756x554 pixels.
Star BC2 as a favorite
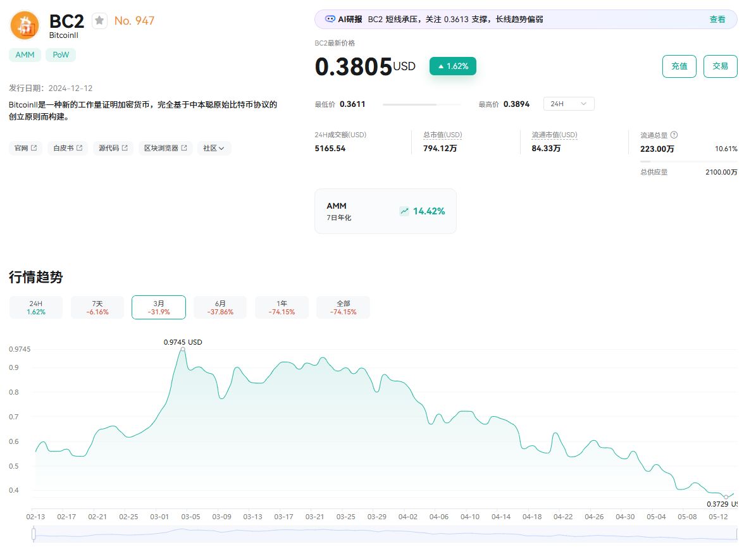(99, 20)
